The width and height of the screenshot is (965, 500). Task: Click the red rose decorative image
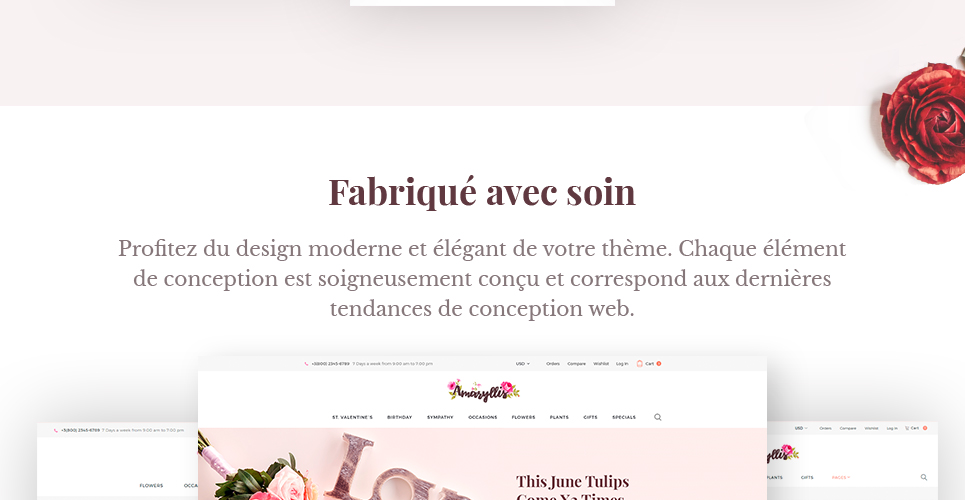click(923, 121)
